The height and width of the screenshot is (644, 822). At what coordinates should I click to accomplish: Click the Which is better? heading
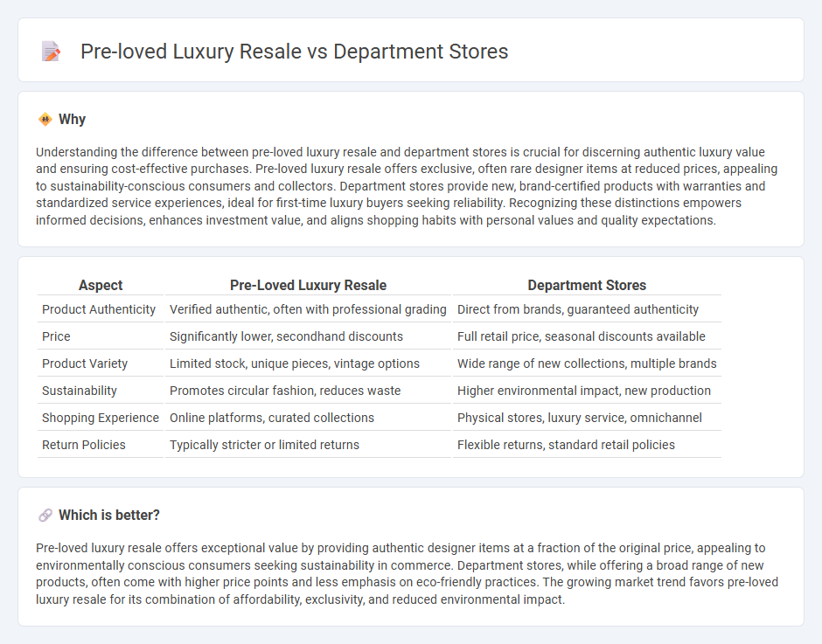(x=109, y=515)
